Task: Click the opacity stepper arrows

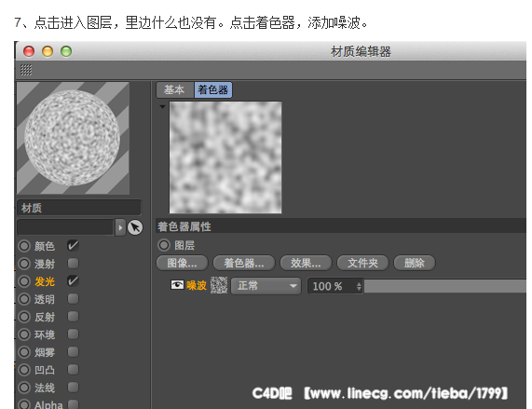Action: (359, 286)
